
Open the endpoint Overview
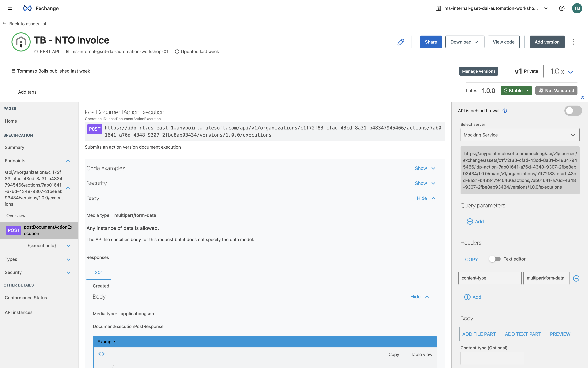tap(16, 216)
